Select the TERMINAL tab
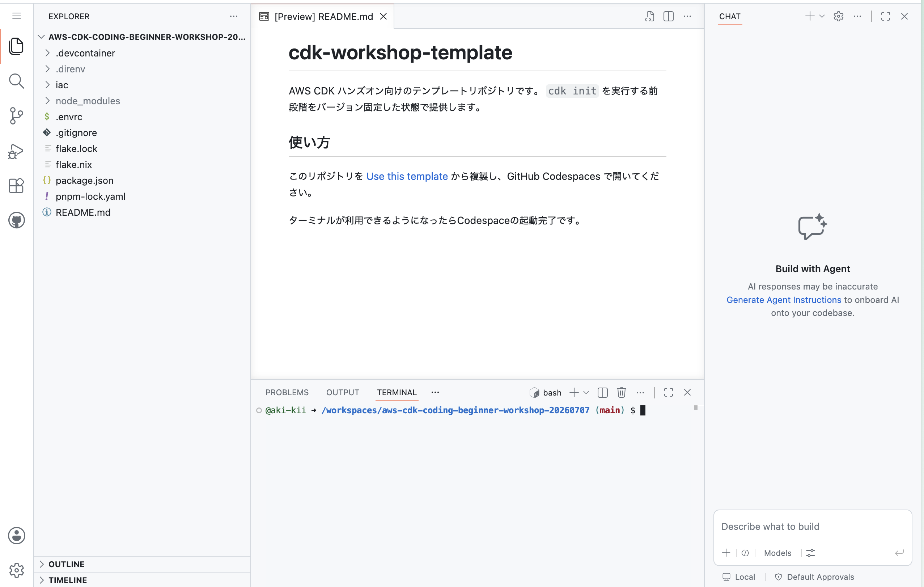The image size is (924, 587). coord(397,392)
